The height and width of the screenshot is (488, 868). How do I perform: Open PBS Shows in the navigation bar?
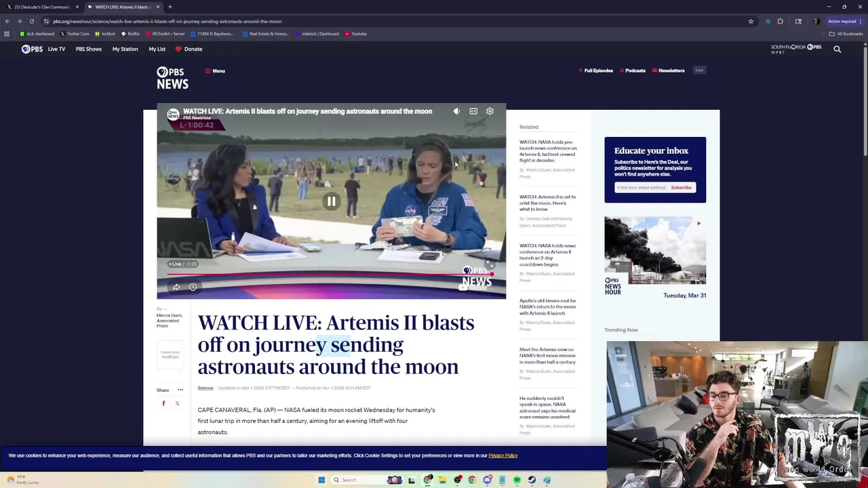[88, 49]
